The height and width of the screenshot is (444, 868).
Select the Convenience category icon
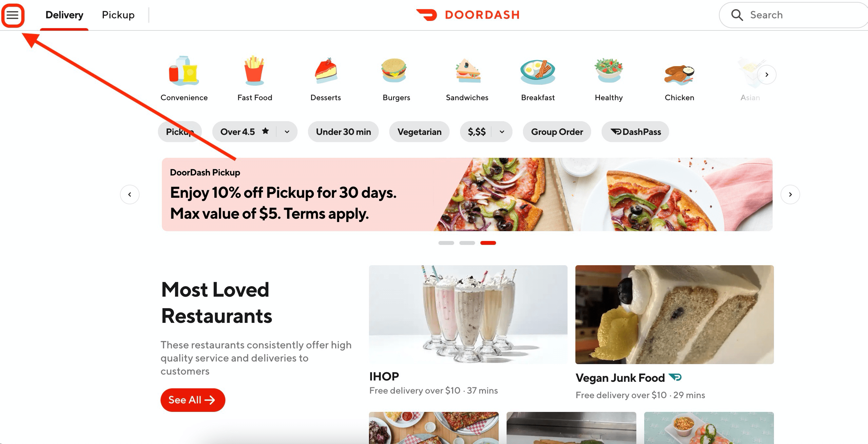pos(184,71)
